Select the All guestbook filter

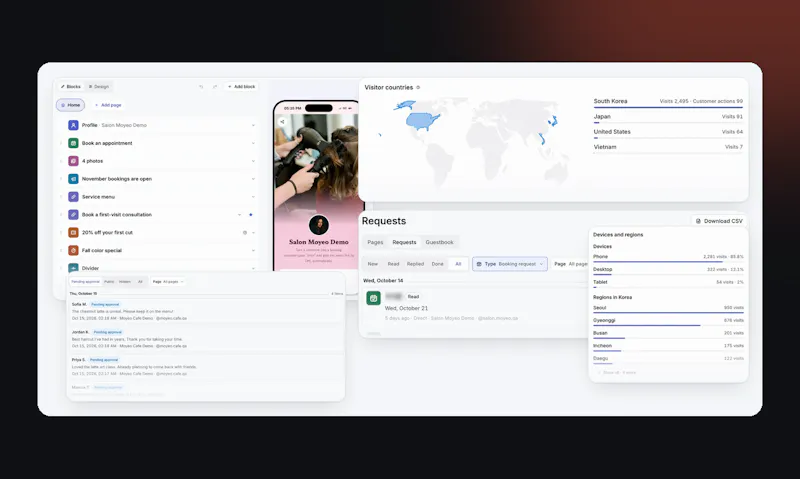pyautogui.click(x=140, y=282)
